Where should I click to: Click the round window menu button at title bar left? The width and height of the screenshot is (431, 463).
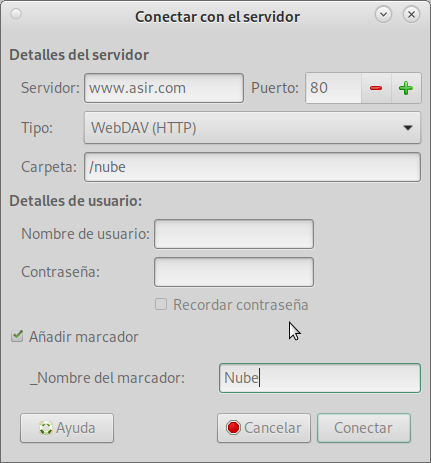tap(16, 14)
